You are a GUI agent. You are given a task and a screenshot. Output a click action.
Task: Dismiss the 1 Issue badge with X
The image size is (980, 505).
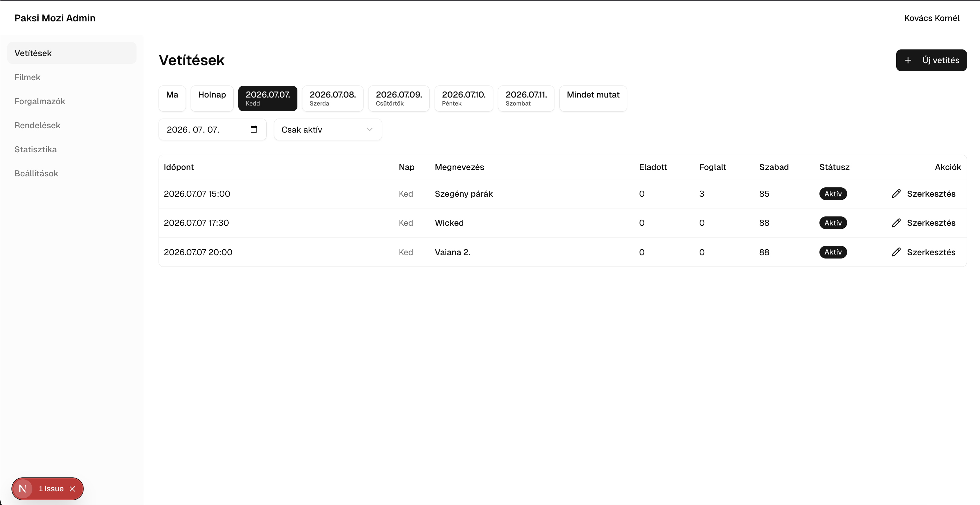click(x=72, y=489)
